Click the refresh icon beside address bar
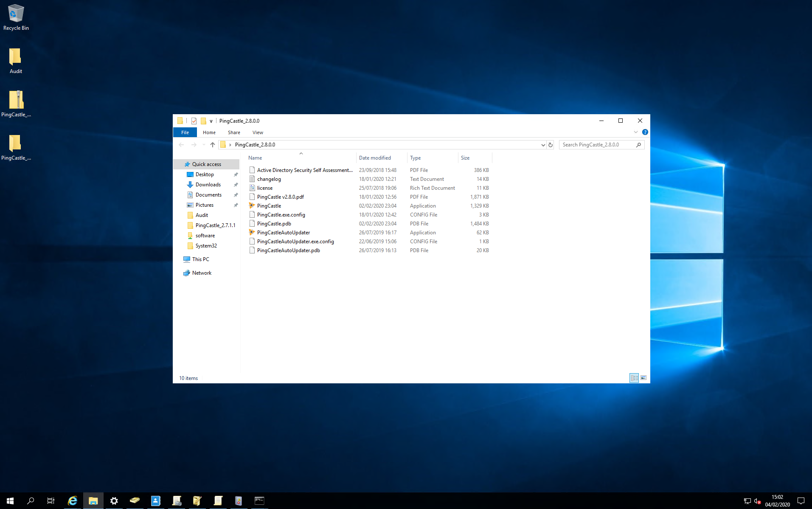812x509 pixels. coord(551,145)
